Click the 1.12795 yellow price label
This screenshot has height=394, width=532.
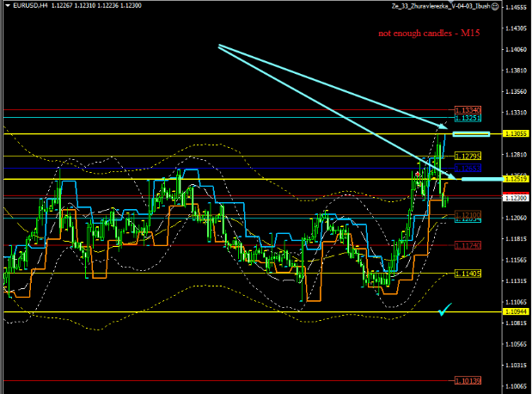click(468, 156)
